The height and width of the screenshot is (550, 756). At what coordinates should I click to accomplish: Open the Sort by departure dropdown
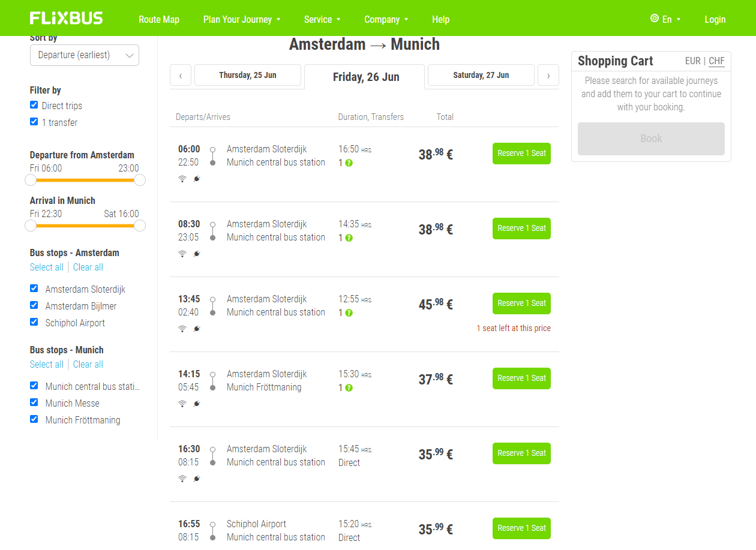(85, 55)
